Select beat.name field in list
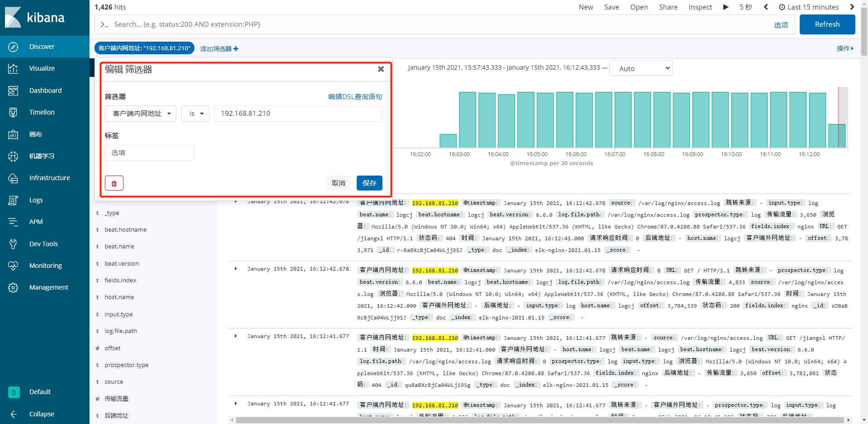This screenshot has height=424, width=868. [119, 247]
